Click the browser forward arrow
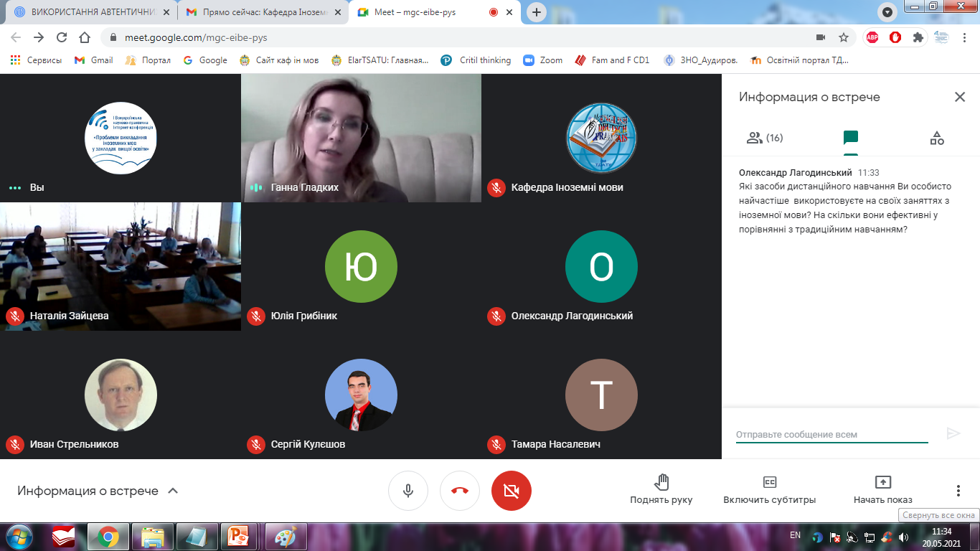 pos(39,37)
